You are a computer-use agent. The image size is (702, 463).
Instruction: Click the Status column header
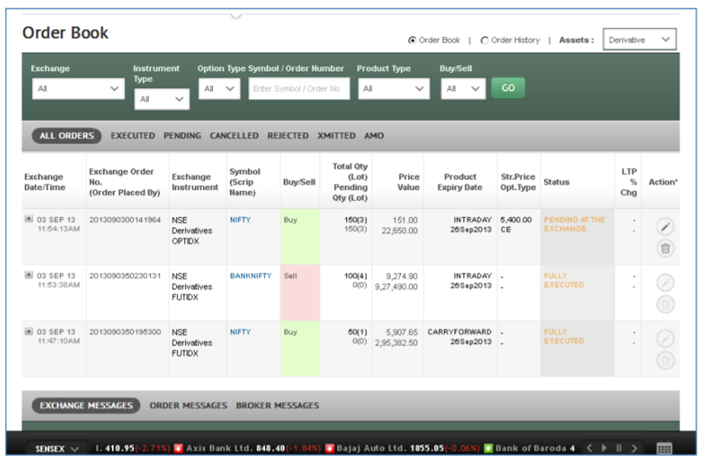click(556, 182)
